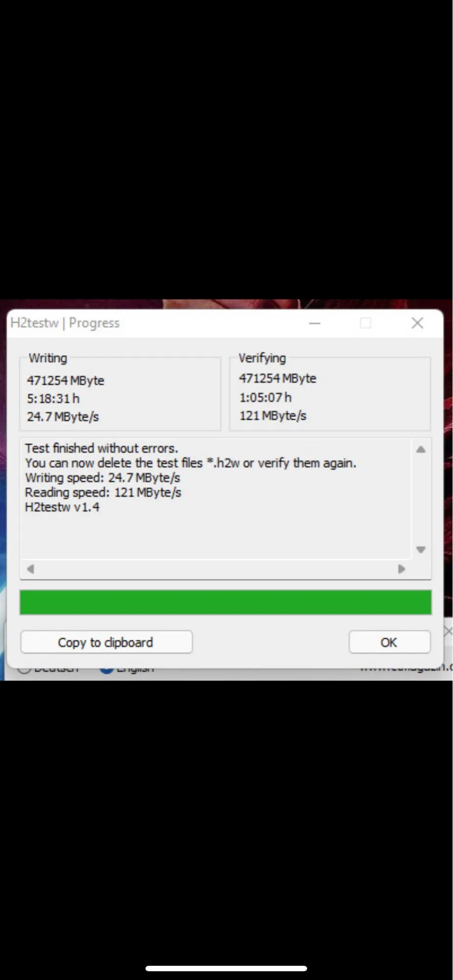Screen dimensions: 453x980
Task: Click the horizontal scrollbar's left arrow
Action: tap(30, 569)
